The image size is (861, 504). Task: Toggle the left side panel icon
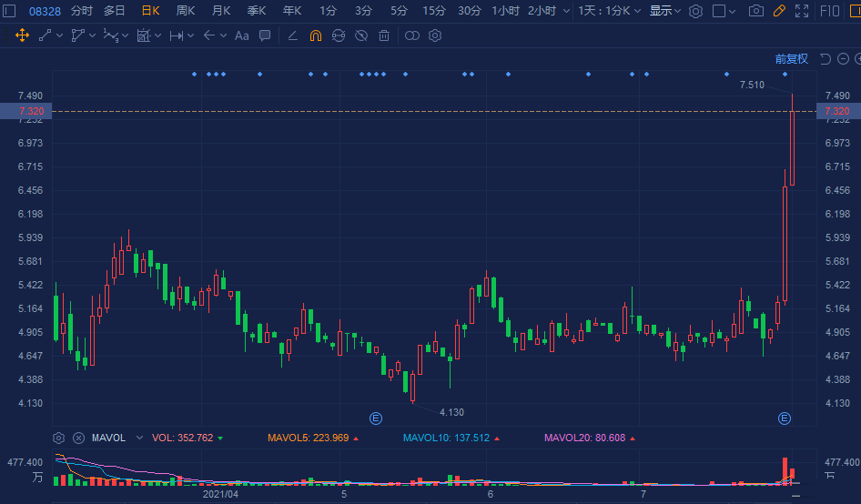click(9, 10)
